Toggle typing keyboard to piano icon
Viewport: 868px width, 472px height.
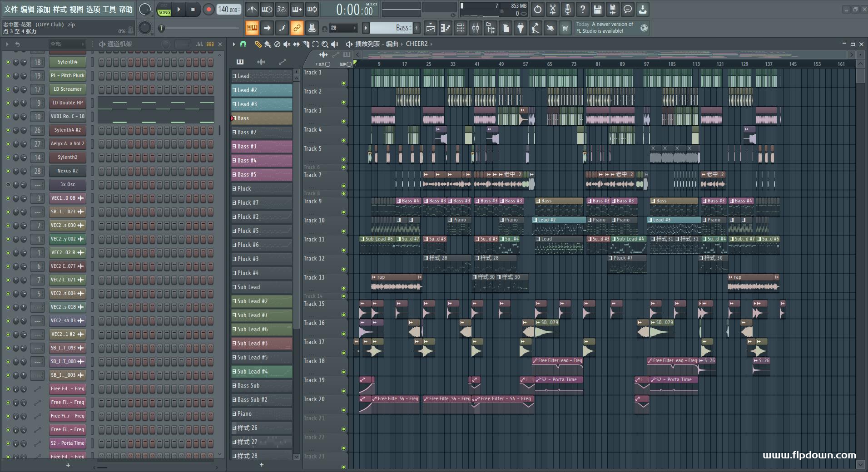[252, 28]
